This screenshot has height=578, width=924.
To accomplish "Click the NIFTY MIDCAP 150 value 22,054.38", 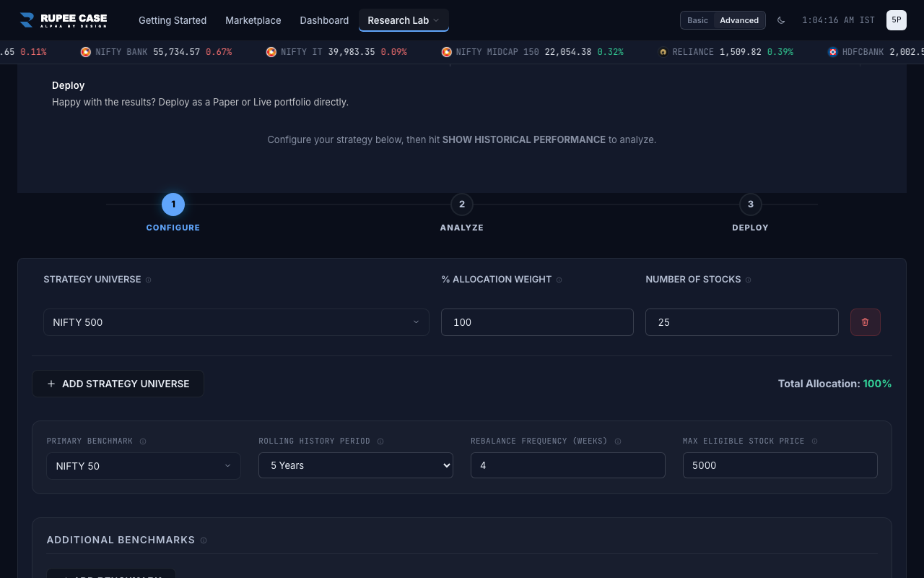I will 568,52.
